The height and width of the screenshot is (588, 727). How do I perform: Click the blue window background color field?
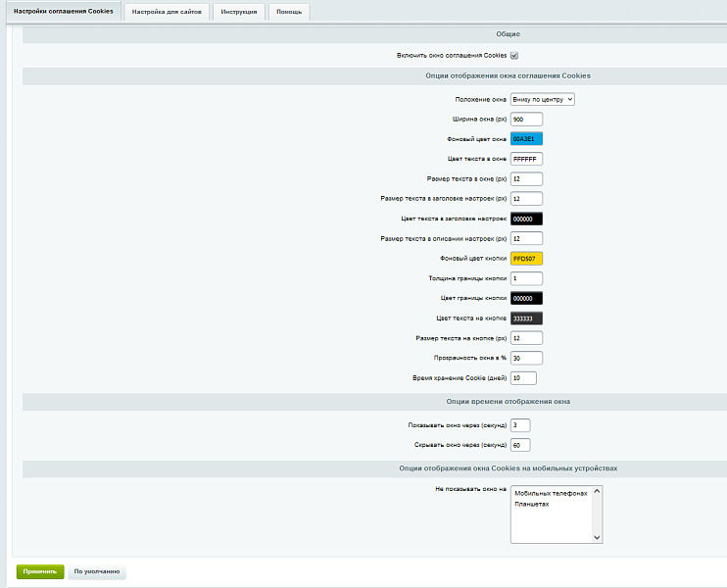pyautogui.click(x=526, y=139)
